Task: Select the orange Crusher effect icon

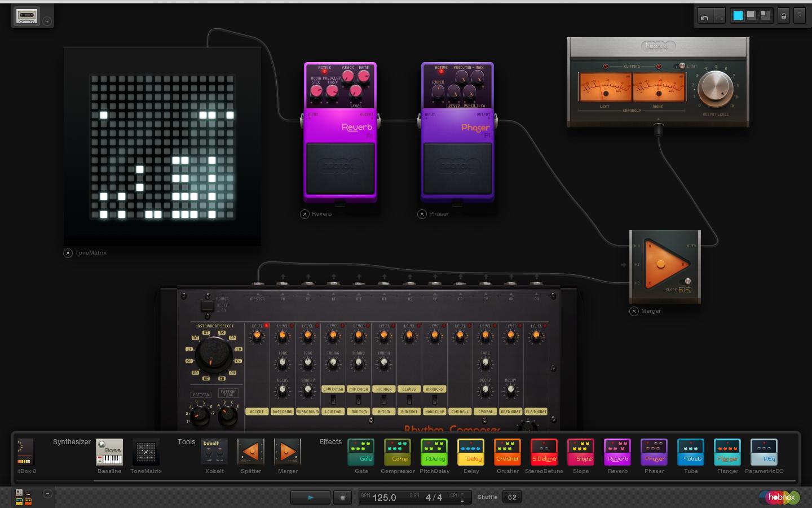Action: [x=507, y=452]
